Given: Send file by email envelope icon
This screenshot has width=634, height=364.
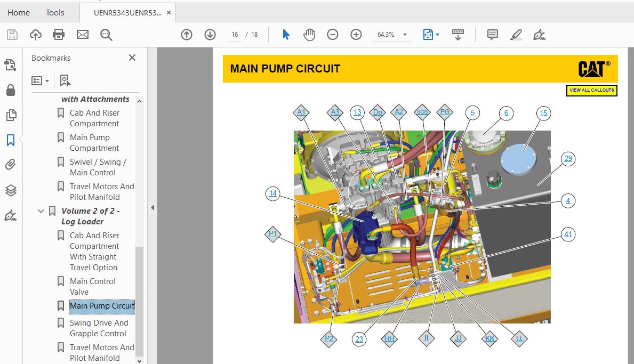Looking at the screenshot, I should click(83, 35).
